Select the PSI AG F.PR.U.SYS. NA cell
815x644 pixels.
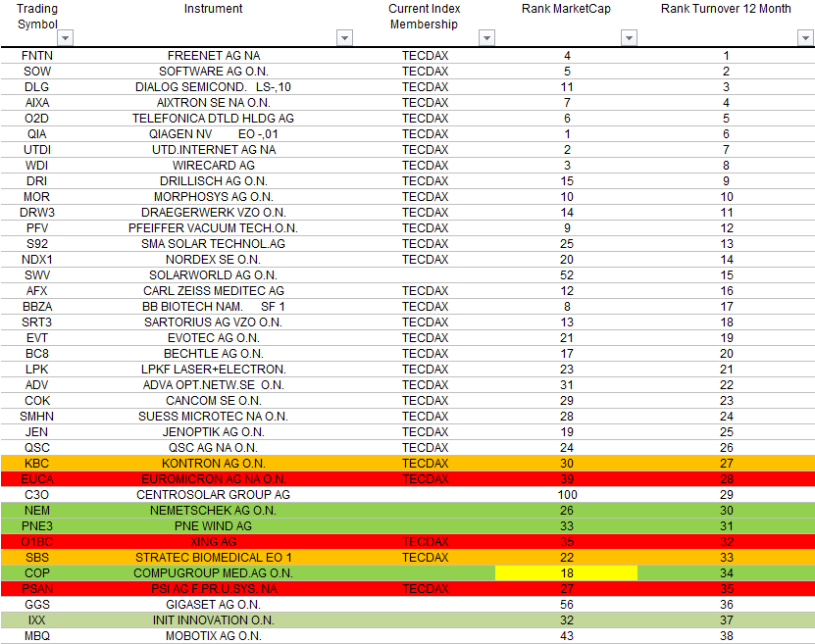[214, 589]
